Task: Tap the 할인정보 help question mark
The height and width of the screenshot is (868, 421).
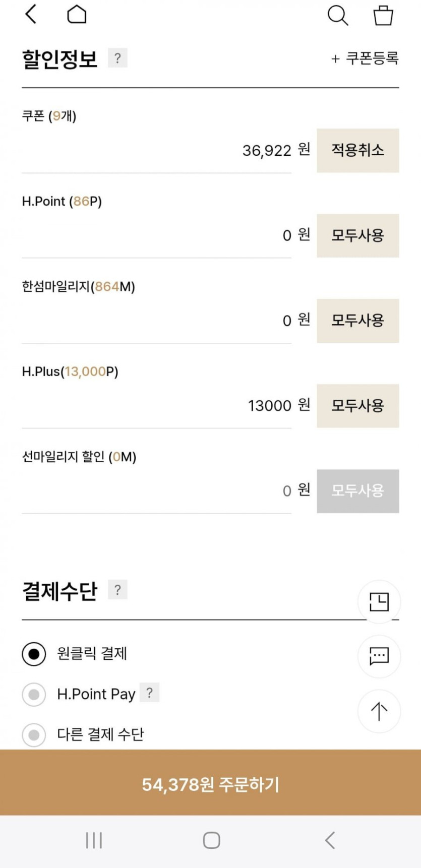Action: tap(117, 58)
